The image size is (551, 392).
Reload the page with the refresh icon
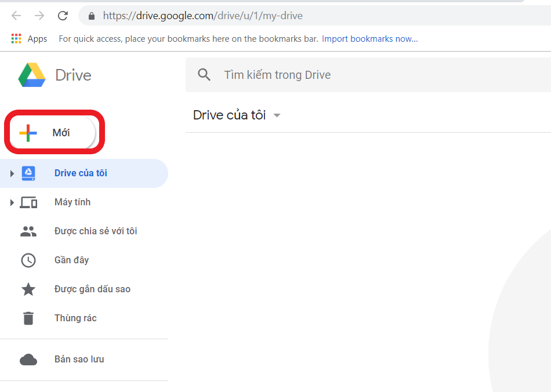click(x=63, y=16)
